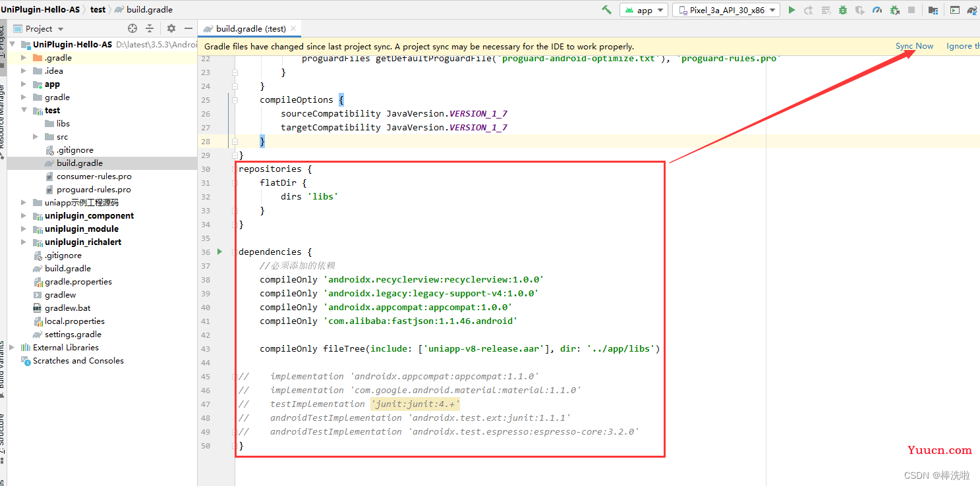Expand the .gradle folder arrow
The image size is (980, 486).
(24, 58)
